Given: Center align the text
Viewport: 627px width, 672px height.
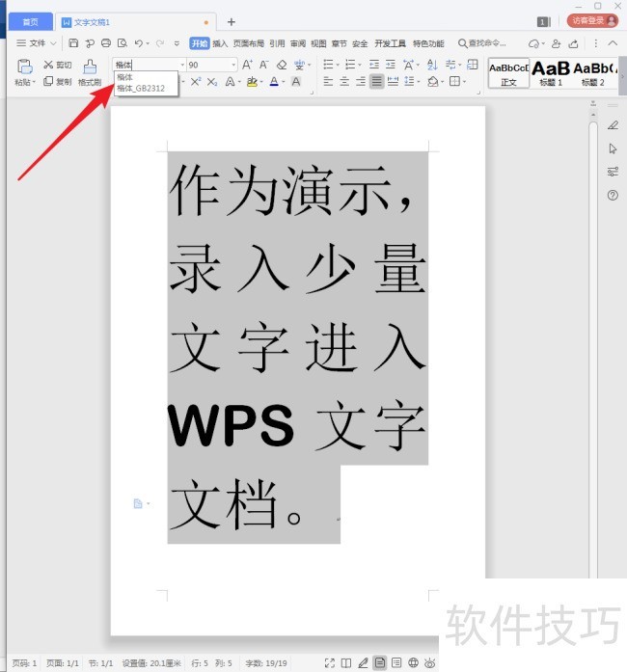Looking at the screenshot, I should (x=344, y=81).
